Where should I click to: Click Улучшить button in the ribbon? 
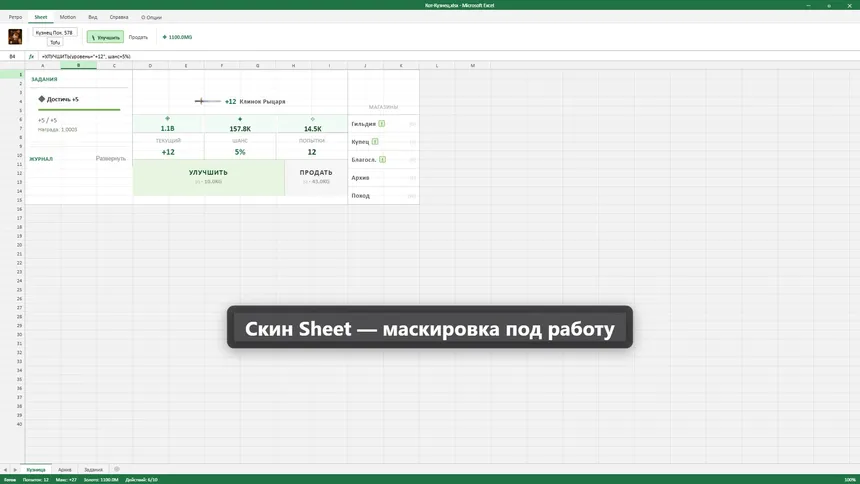(x=105, y=37)
